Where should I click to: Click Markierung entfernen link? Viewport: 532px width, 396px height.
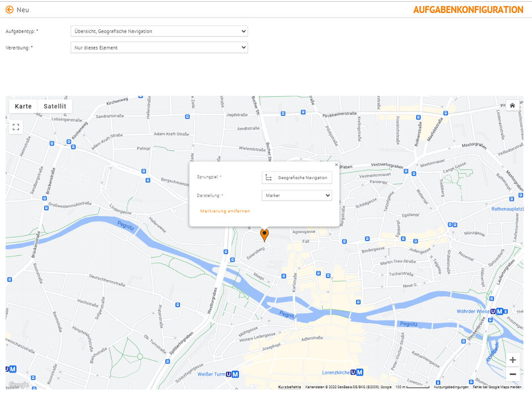click(225, 211)
